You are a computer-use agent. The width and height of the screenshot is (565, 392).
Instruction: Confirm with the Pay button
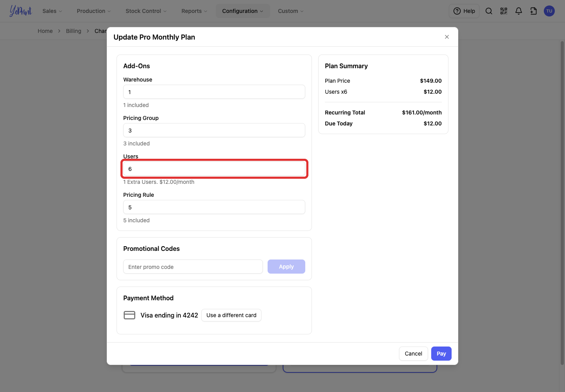coord(441,354)
